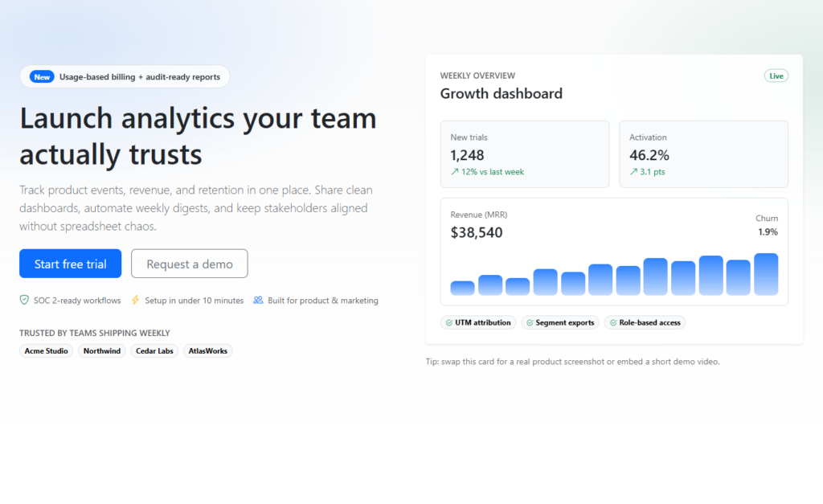Select the Northwind chip

point(102,351)
